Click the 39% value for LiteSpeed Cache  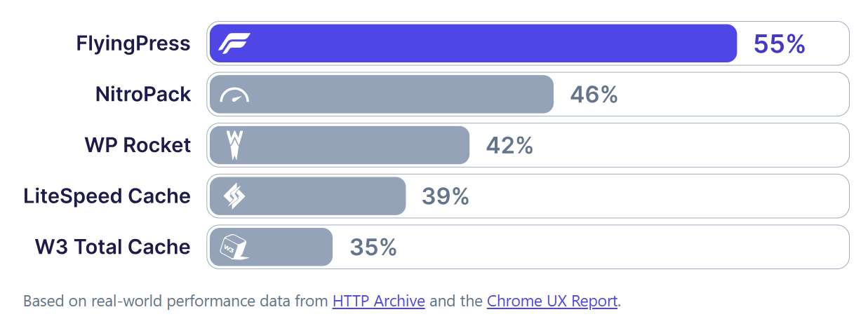(445, 196)
